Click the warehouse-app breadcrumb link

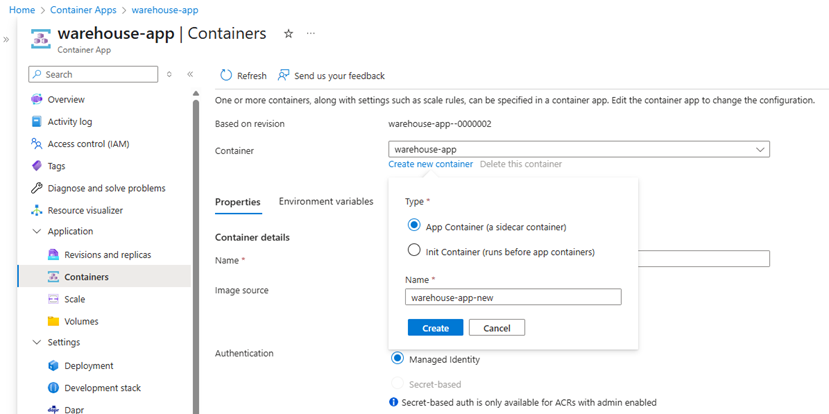[165, 10]
